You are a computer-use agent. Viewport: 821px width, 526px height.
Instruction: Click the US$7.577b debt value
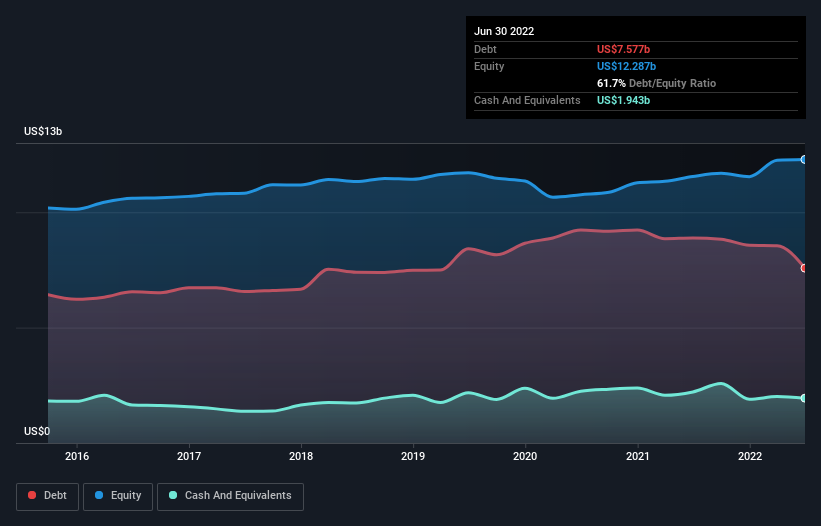pos(624,49)
